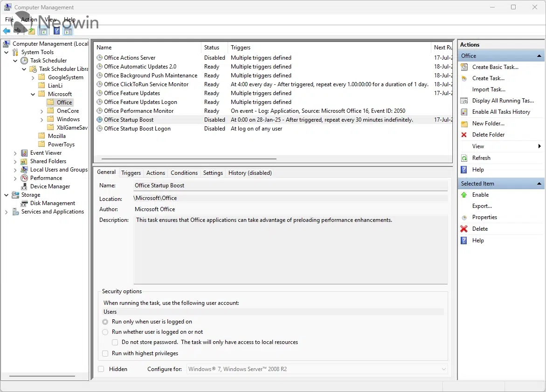This screenshot has height=392, width=546.
Task: Click the Back arrow toolbar icon
Action: [6, 31]
